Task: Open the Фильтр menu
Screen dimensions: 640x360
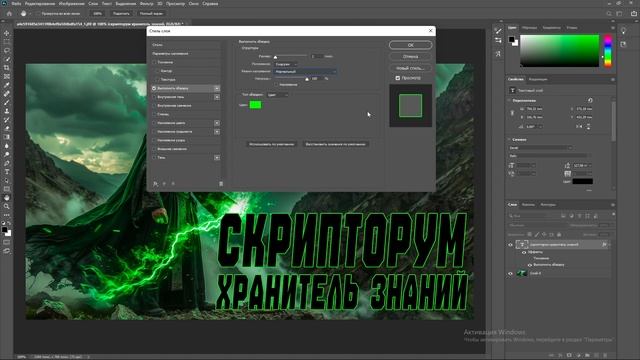Action: pos(147,4)
